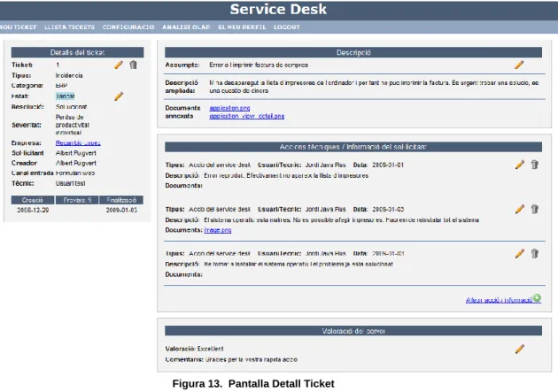Edit the third technical action entry
The image size is (558, 392).
tap(520, 253)
